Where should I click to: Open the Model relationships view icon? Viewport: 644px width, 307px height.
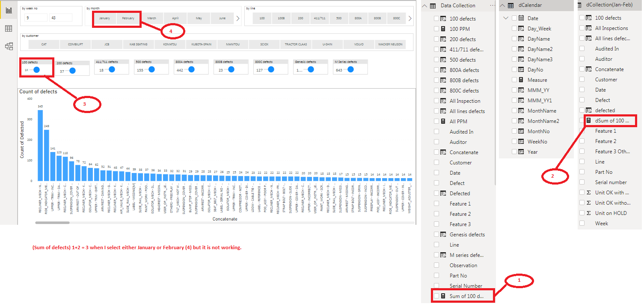[9, 46]
